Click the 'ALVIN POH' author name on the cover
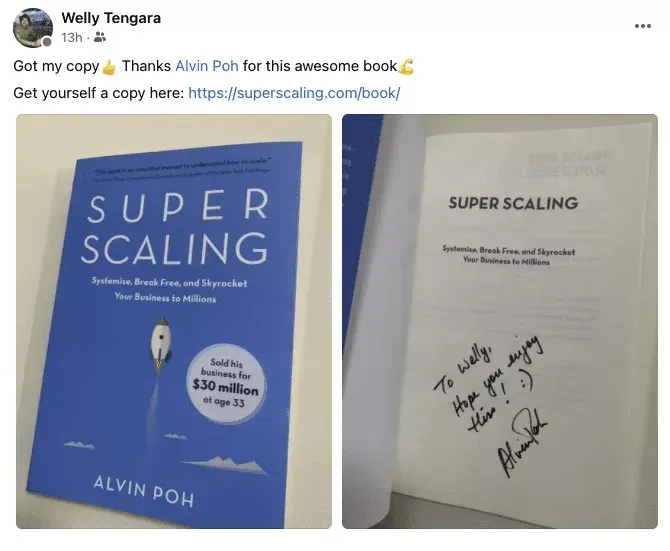Image resolution: width=670 pixels, height=551 pixels. coord(144,491)
